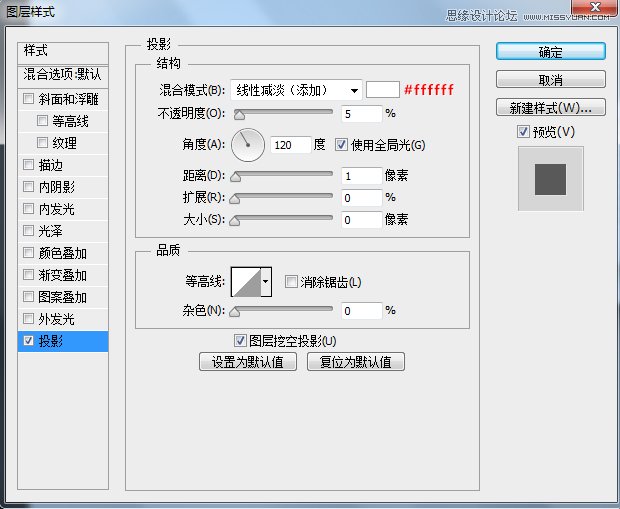
Task: Enable the 光泽 checkbox
Action: coord(28,230)
